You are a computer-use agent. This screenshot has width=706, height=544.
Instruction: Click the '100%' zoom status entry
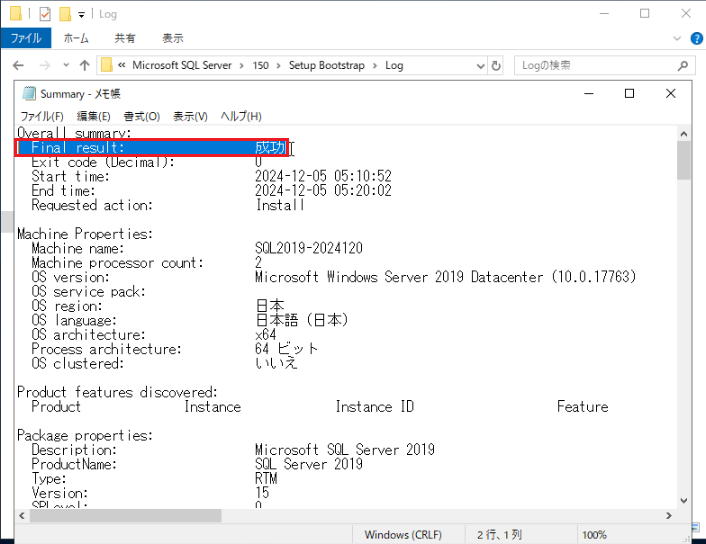(x=594, y=535)
